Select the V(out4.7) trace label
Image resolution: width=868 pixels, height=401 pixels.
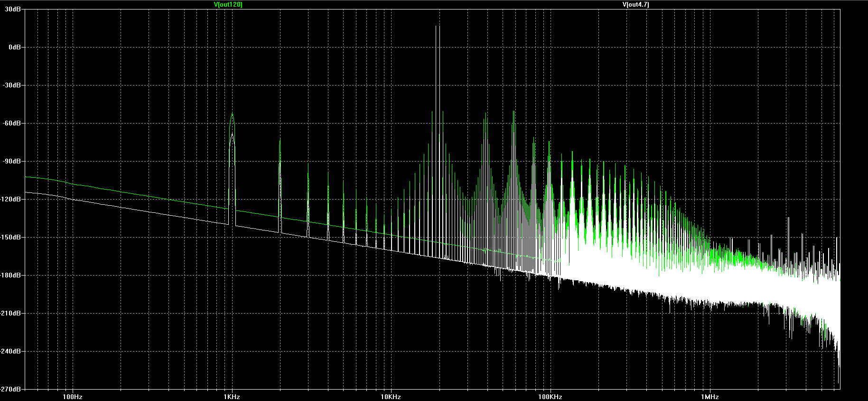635,4
